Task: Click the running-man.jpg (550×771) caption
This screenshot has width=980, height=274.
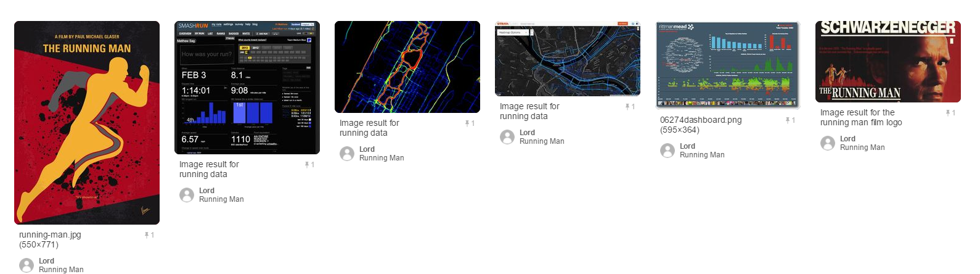Action: click(x=50, y=239)
